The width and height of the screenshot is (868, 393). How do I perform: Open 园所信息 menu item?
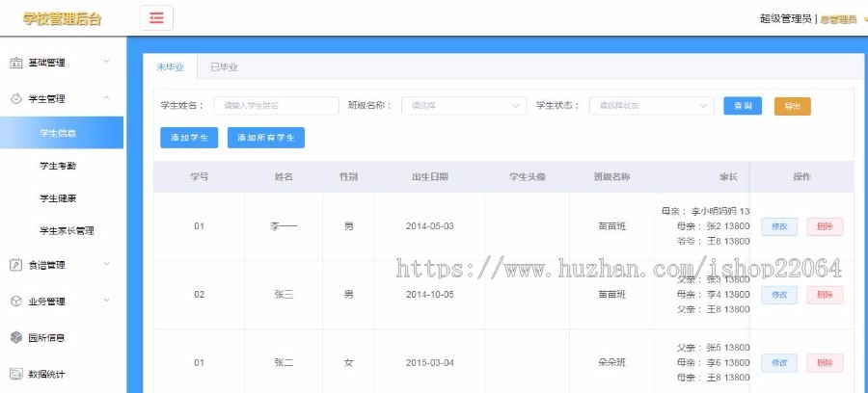point(46,338)
